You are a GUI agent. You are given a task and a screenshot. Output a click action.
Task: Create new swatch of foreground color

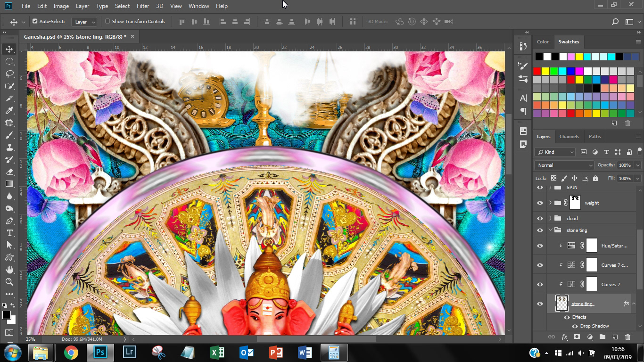tap(614, 123)
